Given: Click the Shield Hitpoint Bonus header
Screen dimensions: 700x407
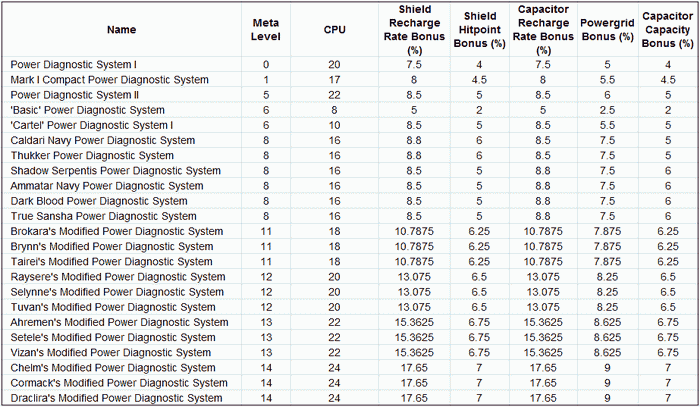Looking at the screenshot, I should tap(479, 30).
